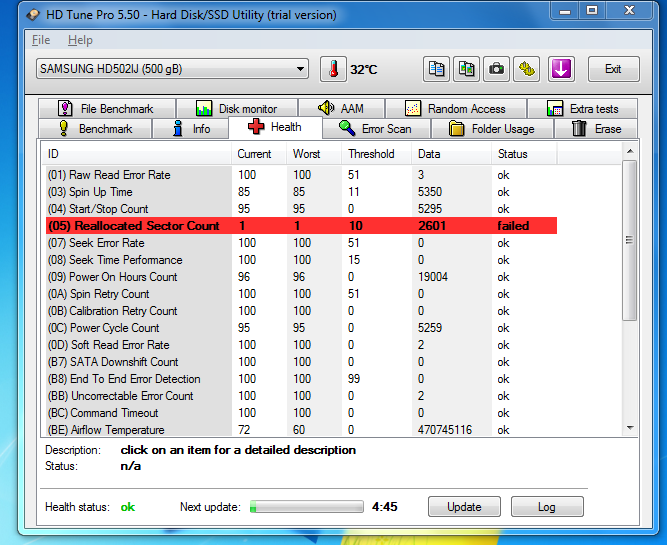Image resolution: width=667 pixels, height=545 pixels.
Task: Select the Health tab
Action: coord(275,127)
